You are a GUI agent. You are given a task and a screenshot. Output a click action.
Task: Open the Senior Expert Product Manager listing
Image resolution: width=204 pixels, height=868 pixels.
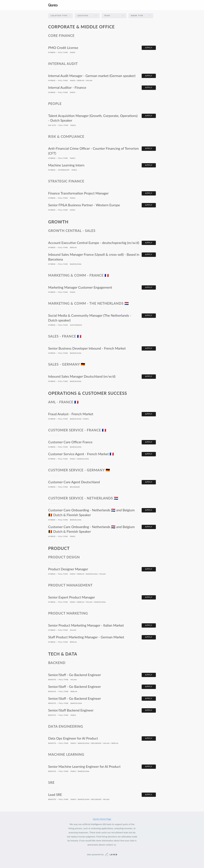pyautogui.click(x=71, y=597)
